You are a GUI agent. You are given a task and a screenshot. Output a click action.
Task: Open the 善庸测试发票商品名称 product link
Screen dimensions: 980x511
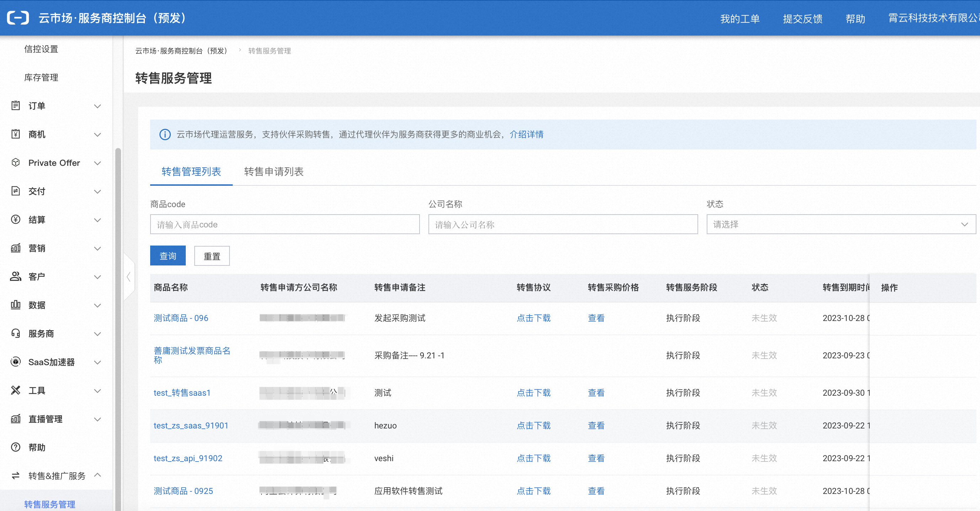pos(192,355)
